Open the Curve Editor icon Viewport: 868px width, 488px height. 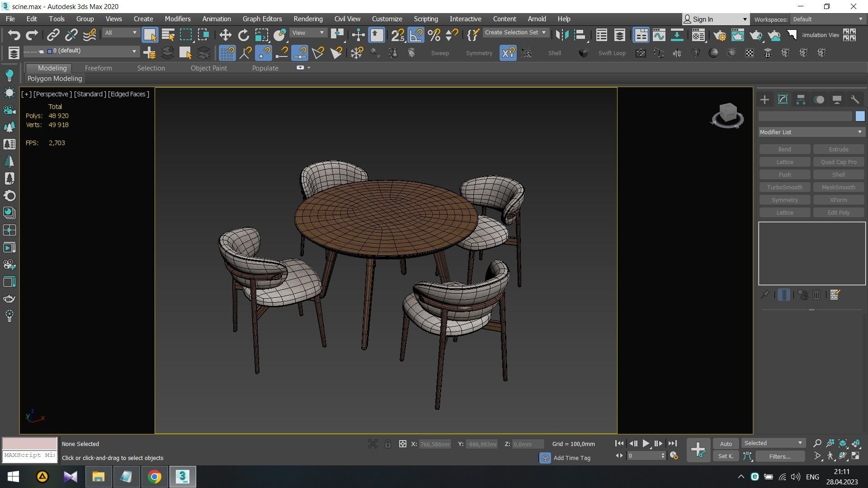pos(659,35)
